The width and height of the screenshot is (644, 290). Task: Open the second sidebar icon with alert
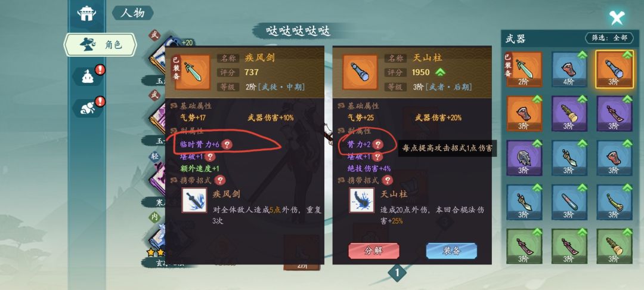pos(89,76)
